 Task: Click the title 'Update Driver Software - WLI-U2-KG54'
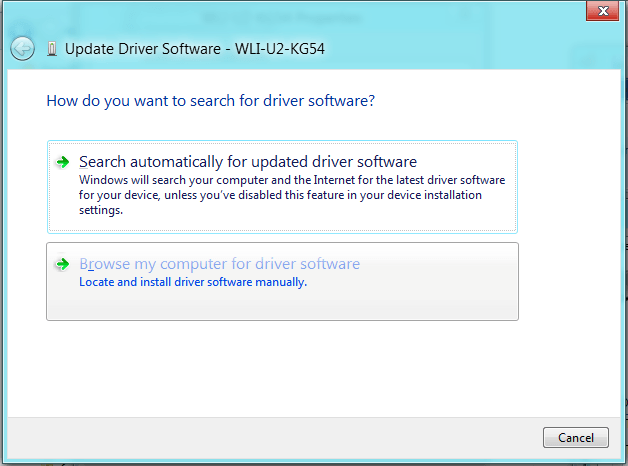pos(195,49)
